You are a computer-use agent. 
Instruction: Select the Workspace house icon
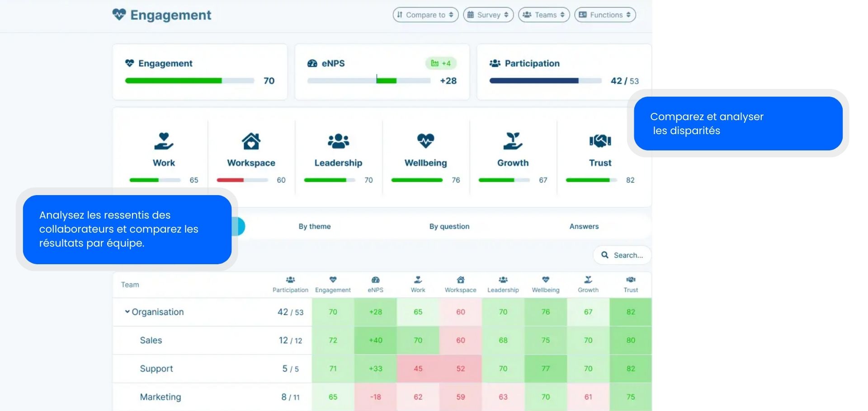click(x=251, y=141)
